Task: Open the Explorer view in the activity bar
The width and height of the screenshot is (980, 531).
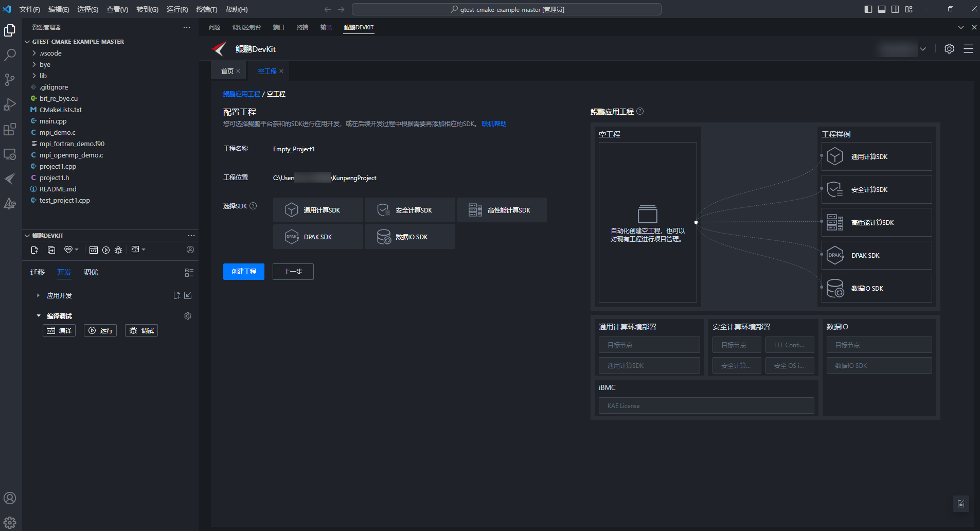Action: (10, 31)
